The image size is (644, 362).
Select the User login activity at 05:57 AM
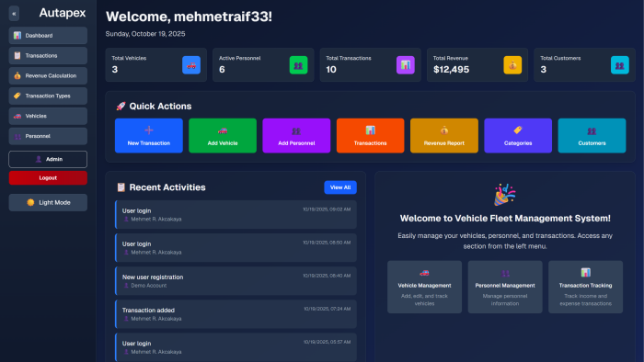pyautogui.click(x=236, y=346)
